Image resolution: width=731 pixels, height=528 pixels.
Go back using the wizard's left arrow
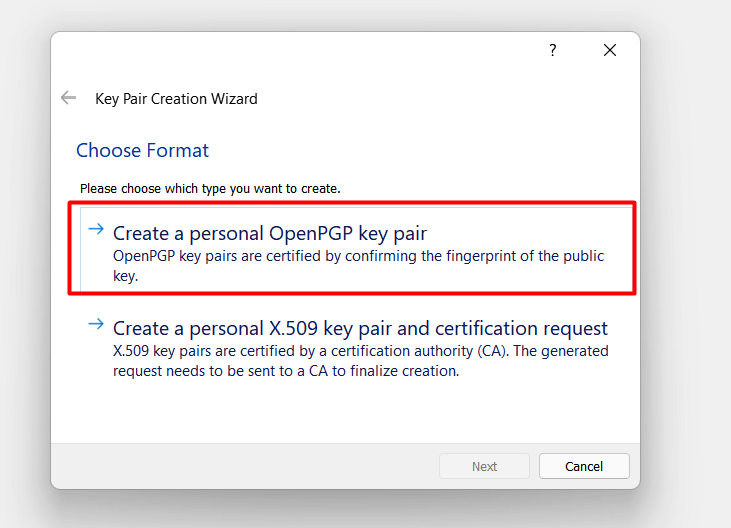tap(69, 98)
